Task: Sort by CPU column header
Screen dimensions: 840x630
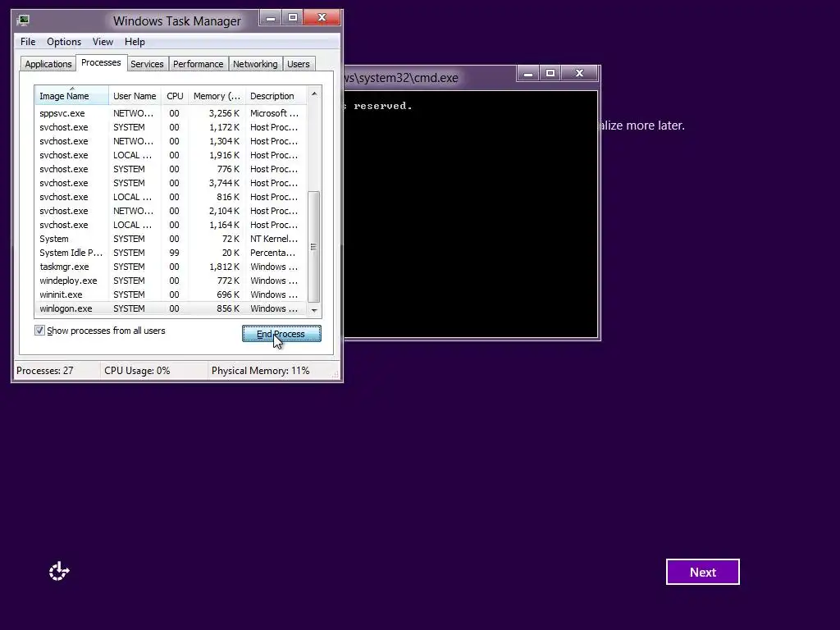Action: (x=175, y=96)
